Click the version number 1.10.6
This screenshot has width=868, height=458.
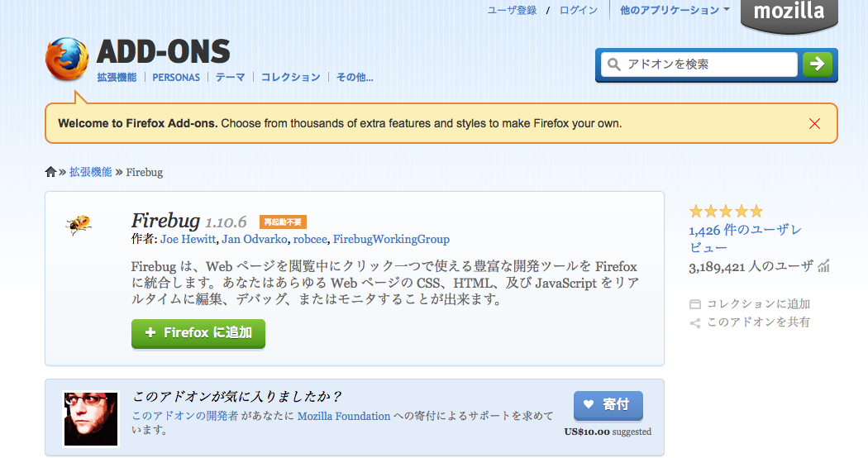pyautogui.click(x=226, y=222)
